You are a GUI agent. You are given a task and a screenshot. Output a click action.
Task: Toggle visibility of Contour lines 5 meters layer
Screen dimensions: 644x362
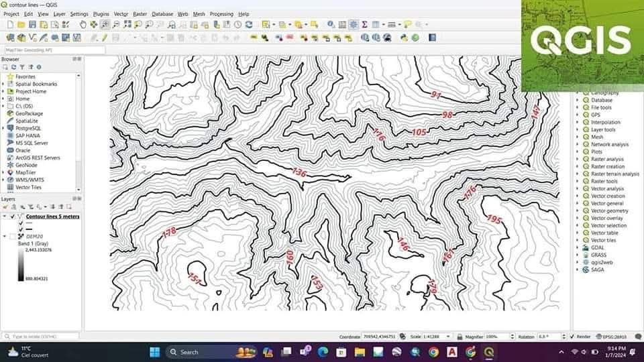point(12,217)
